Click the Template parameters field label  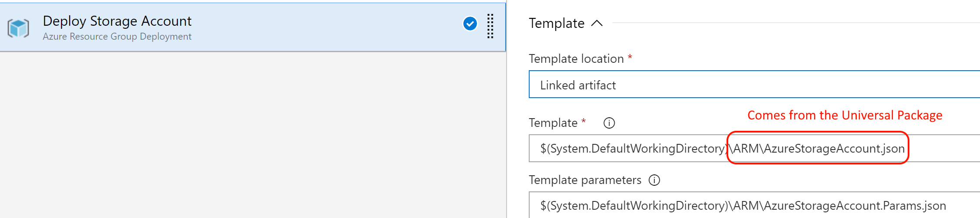[x=585, y=180]
